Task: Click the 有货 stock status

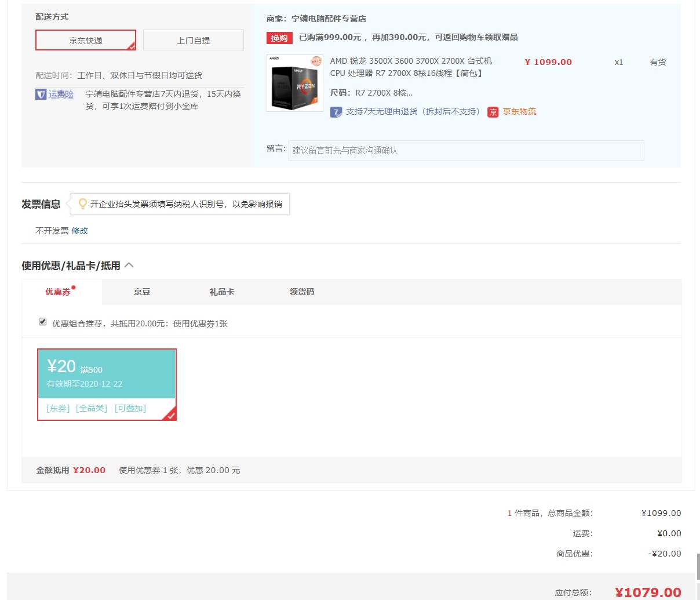Action: (x=658, y=62)
